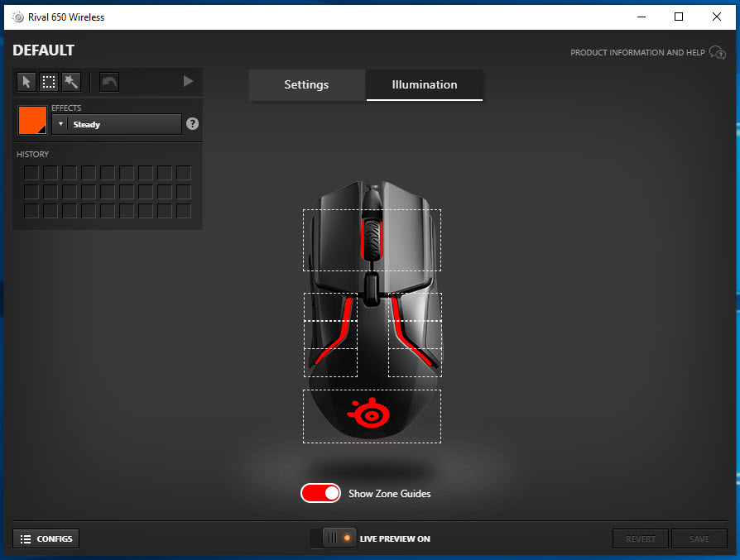Choose the marquee rectangle selection tool

(x=49, y=82)
